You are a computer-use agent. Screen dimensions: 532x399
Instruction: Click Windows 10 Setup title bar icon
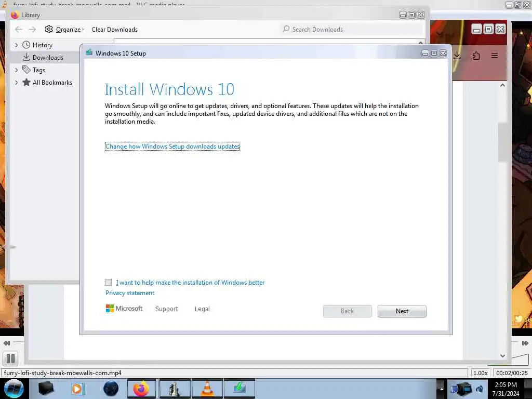coord(89,52)
